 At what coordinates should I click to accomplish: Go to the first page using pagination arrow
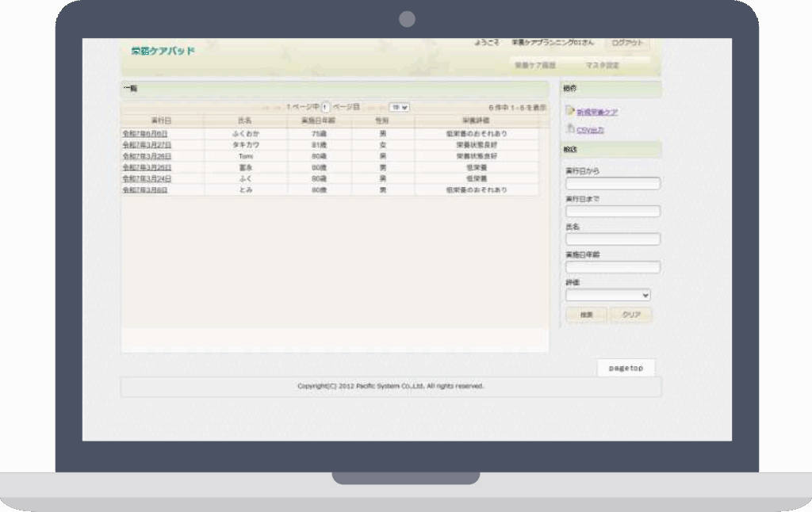[x=266, y=106]
